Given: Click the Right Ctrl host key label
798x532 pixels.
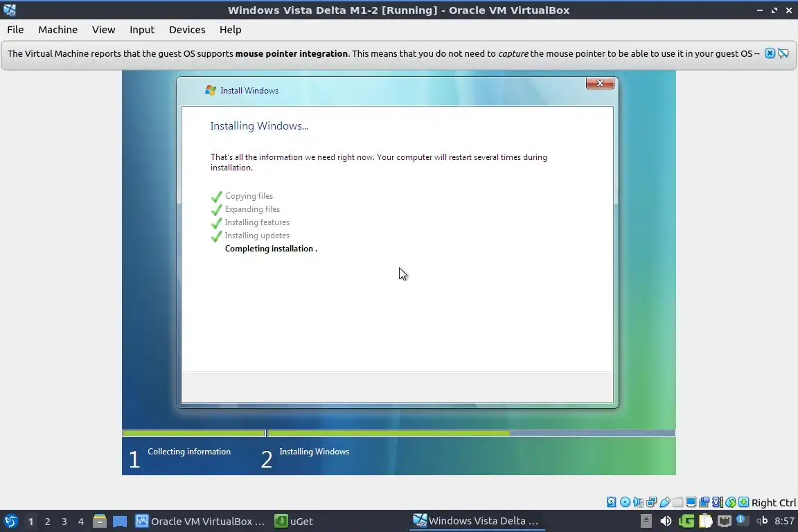Looking at the screenshot, I should click(774, 502).
